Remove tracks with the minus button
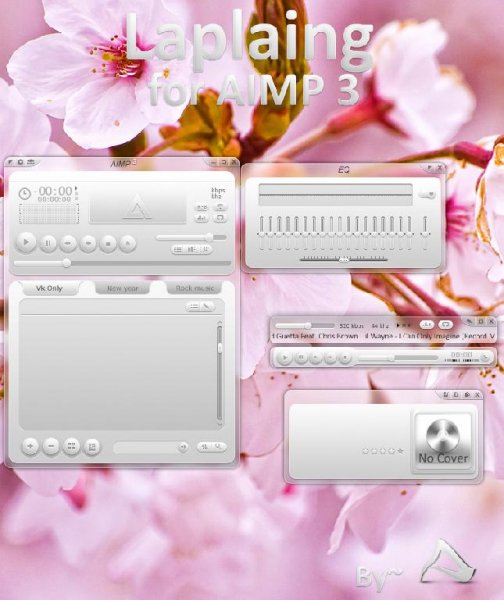Image resolution: width=504 pixels, height=600 pixels. pyautogui.click(x=51, y=446)
